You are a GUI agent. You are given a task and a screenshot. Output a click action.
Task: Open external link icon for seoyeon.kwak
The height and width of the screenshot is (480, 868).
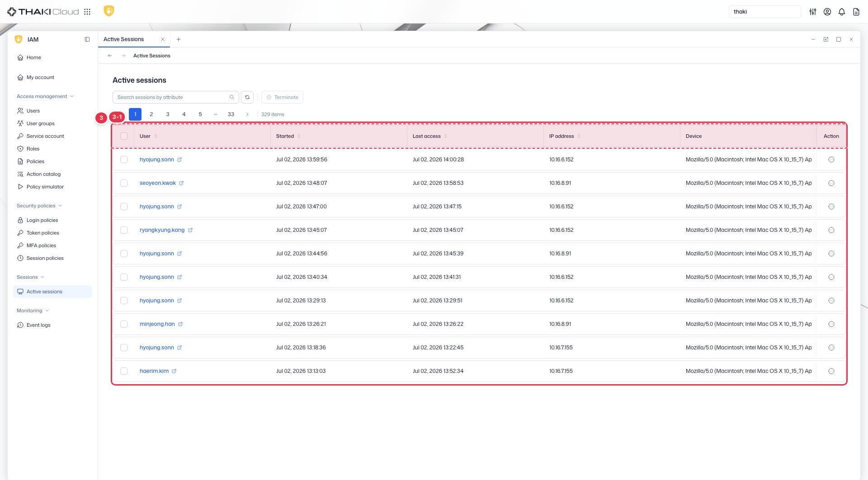pos(181,183)
